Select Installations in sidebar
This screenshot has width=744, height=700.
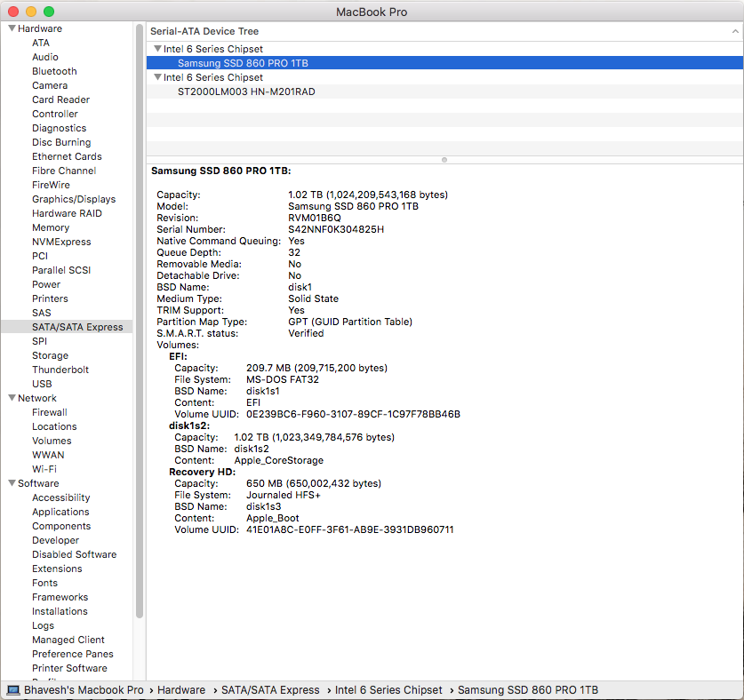(x=60, y=612)
